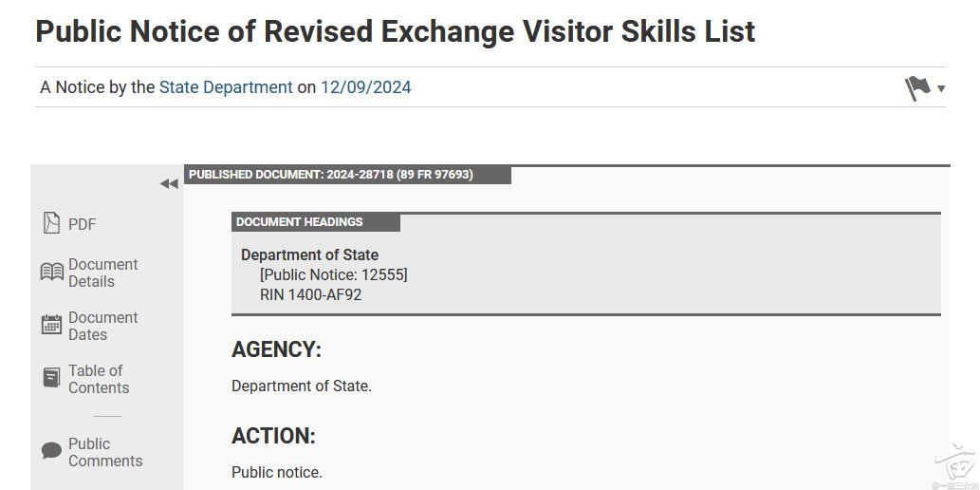The image size is (980, 490).
Task: Click the PDF file icon in sidebar
Action: click(x=51, y=223)
